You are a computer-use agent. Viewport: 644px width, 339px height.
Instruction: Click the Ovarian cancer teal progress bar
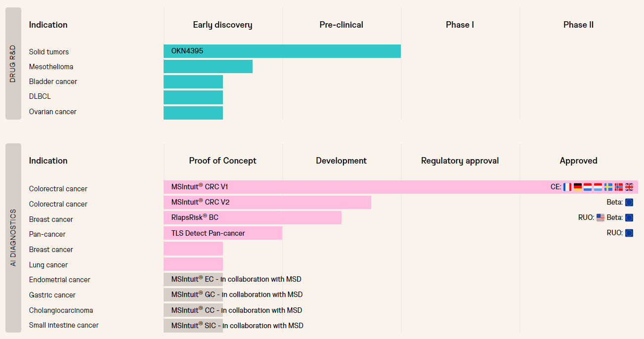(x=193, y=112)
